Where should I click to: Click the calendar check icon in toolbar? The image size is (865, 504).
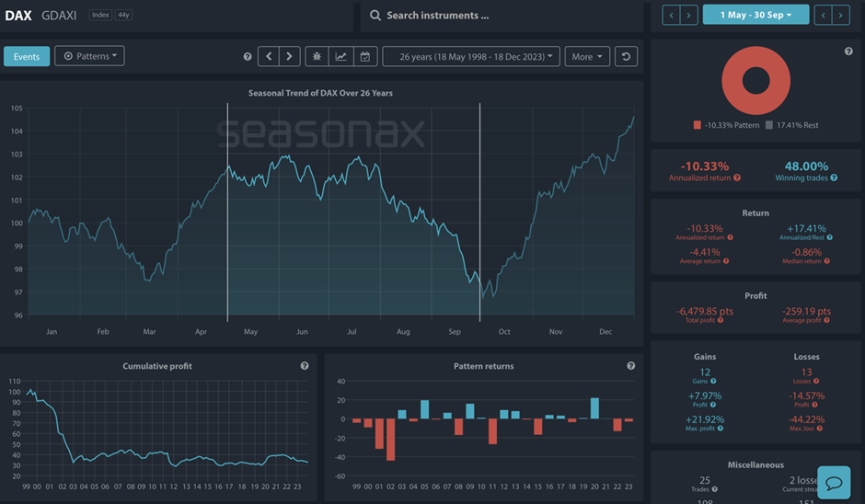tap(365, 56)
